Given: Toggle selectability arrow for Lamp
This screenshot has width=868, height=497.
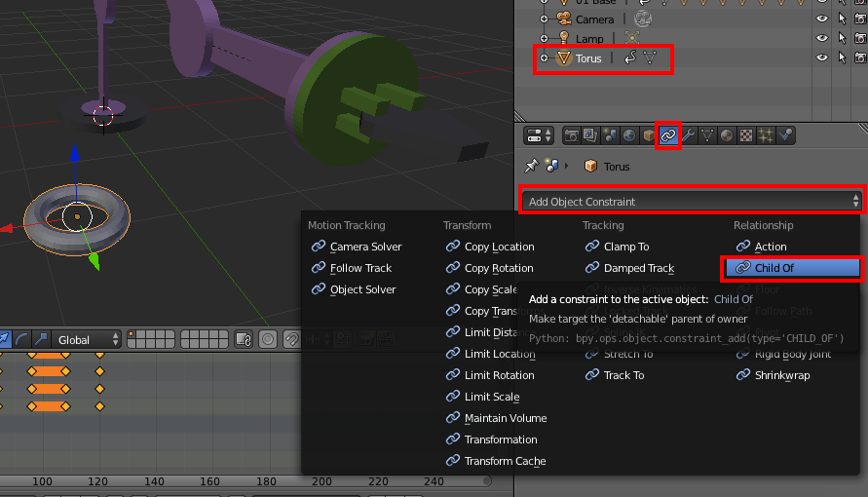Looking at the screenshot, I should tap(842, 38).
